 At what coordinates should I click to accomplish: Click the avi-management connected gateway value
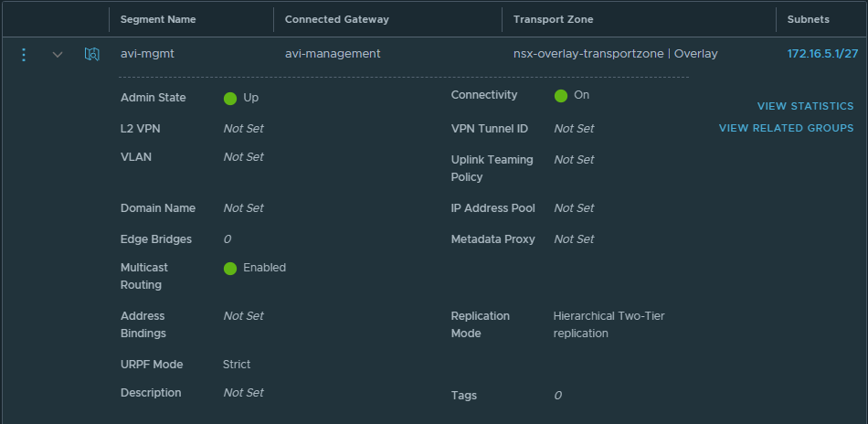tap(333, 54)
